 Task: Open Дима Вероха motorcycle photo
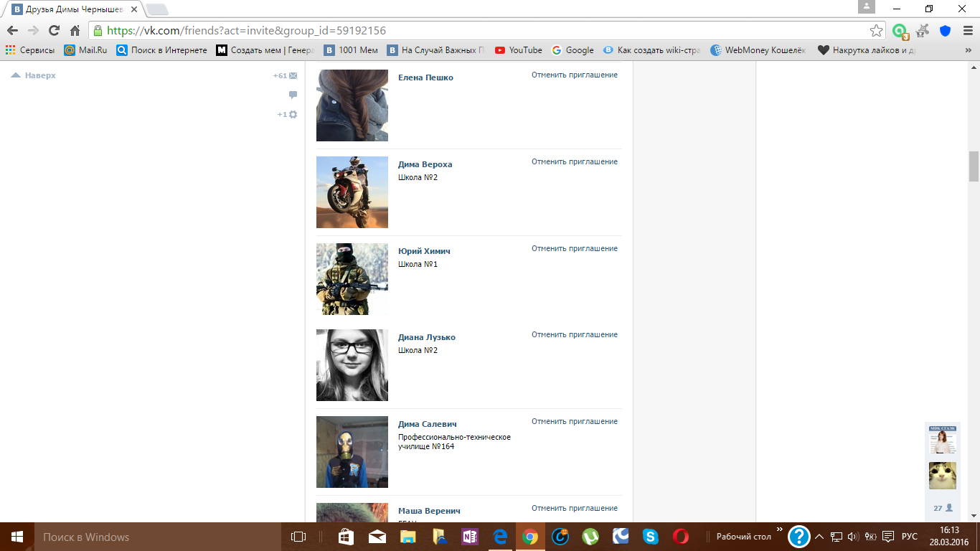click(352, 192)
